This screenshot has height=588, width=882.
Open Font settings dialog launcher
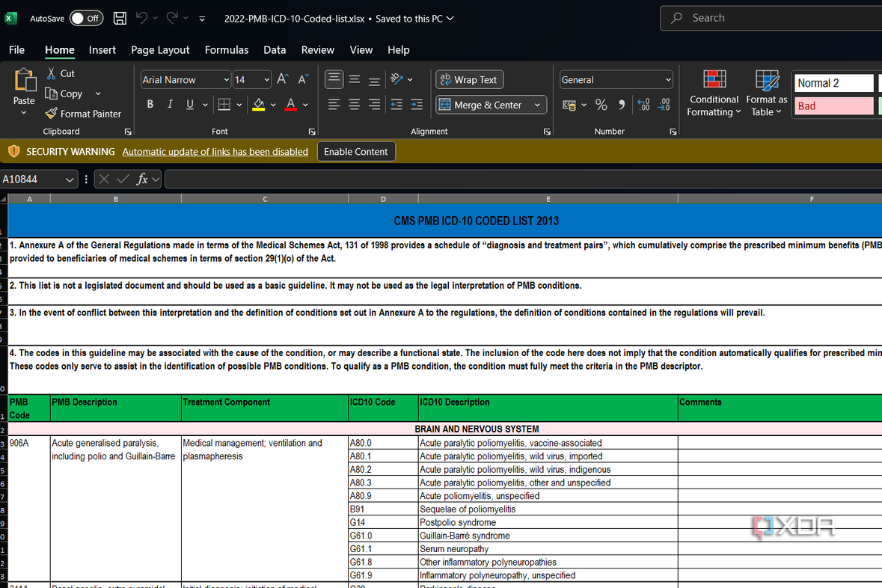click(x=312, y=132)
